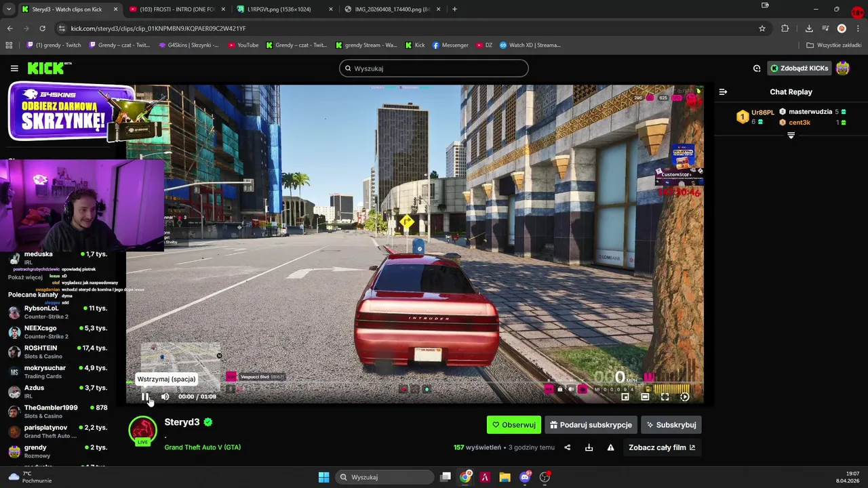Open Messenger bookmark
The height and width of the screenshot is (488, 868).
[x=450, y=45]
